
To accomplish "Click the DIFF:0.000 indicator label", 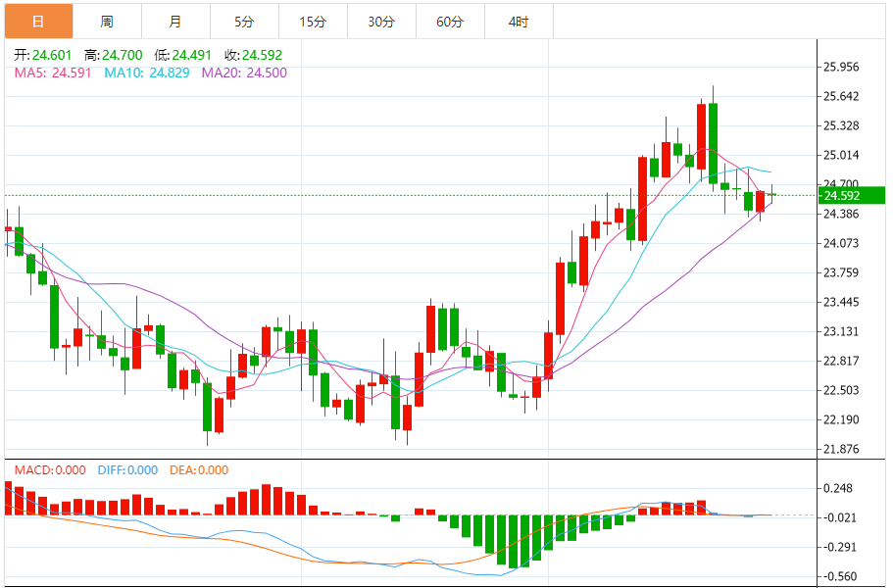I will point(127,470).
